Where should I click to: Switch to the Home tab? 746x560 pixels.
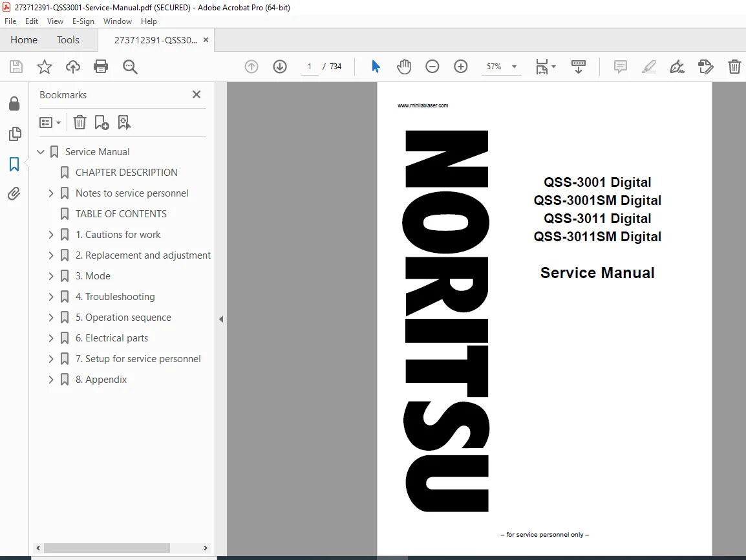coord(24,40)
